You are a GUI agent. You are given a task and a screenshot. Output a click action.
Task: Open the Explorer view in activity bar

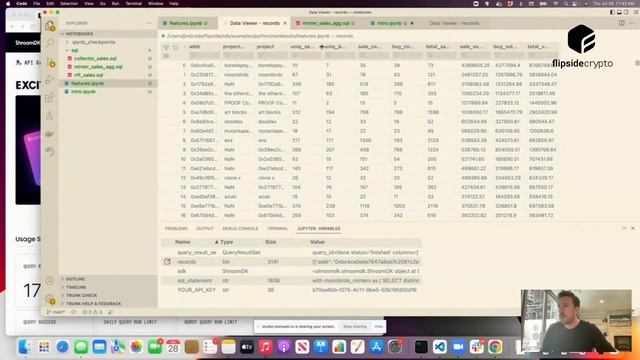point(50,26)
